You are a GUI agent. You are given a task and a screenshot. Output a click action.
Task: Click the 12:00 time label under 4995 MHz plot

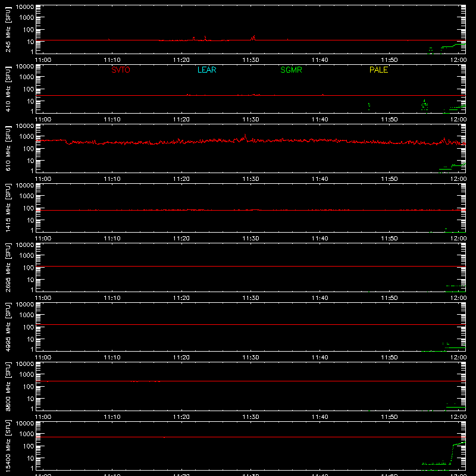458,358
